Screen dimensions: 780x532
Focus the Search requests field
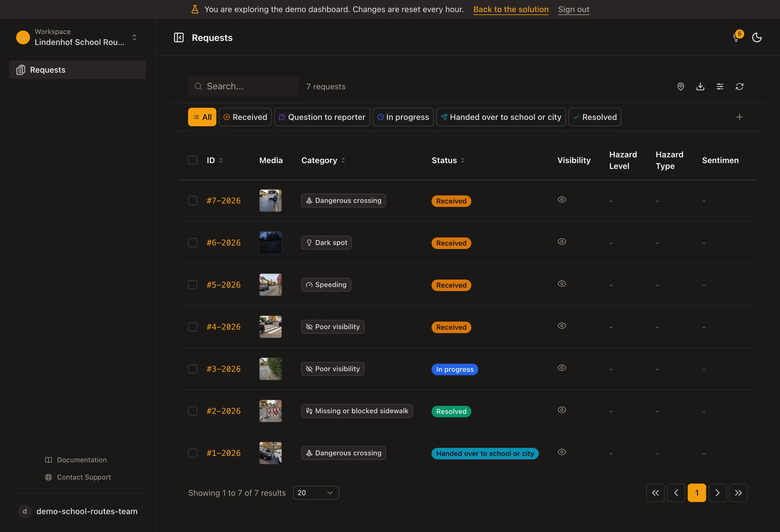[243, 86]
